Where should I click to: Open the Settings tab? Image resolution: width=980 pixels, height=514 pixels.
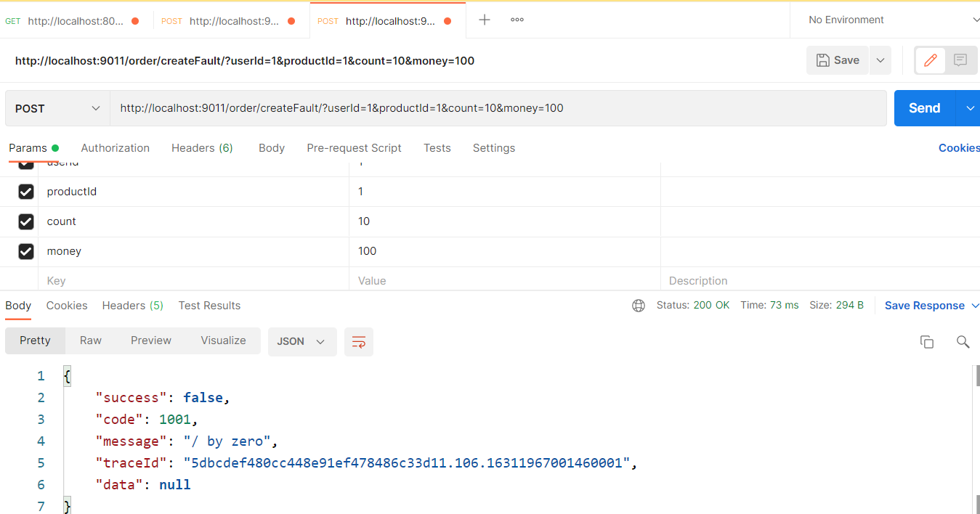[x=494, y=148]
